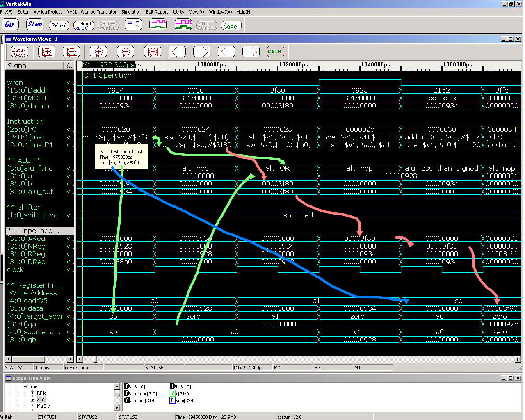Select alu_out[31:0] signal in scope list

point(141,401)
